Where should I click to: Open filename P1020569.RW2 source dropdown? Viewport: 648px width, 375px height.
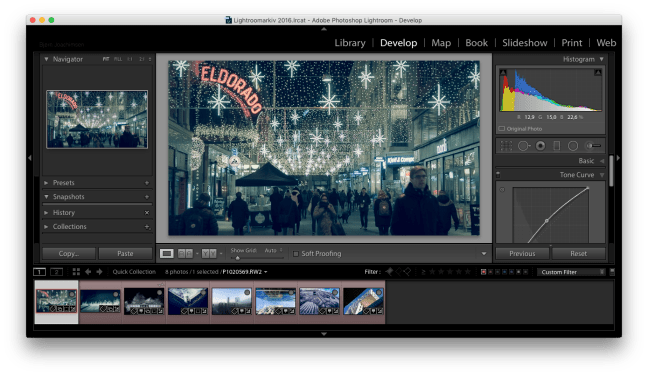[245, 272]
